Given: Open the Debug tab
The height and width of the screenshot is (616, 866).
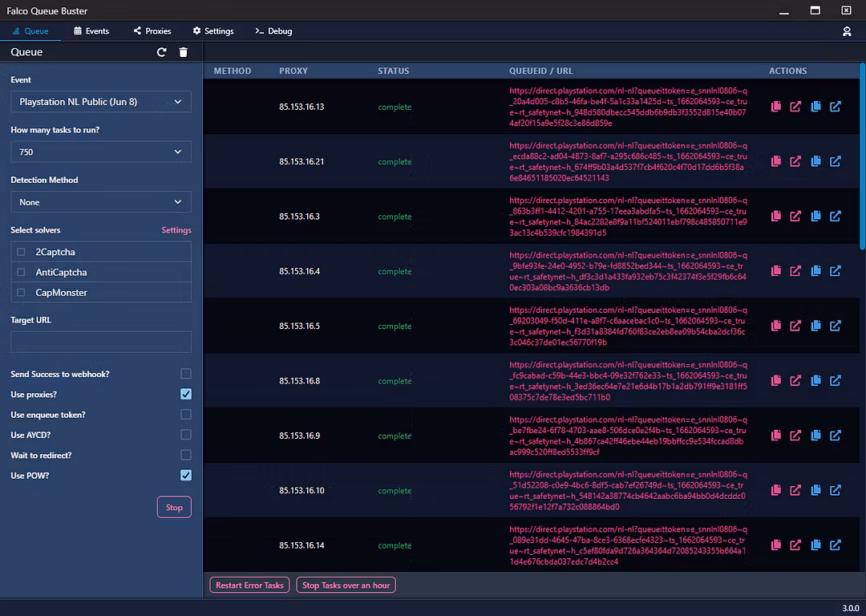Looking at the screenshot, I should (x=273, y=31).
